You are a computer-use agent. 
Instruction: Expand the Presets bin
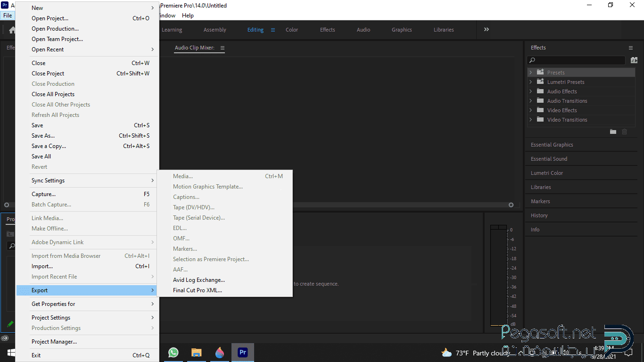530,73
